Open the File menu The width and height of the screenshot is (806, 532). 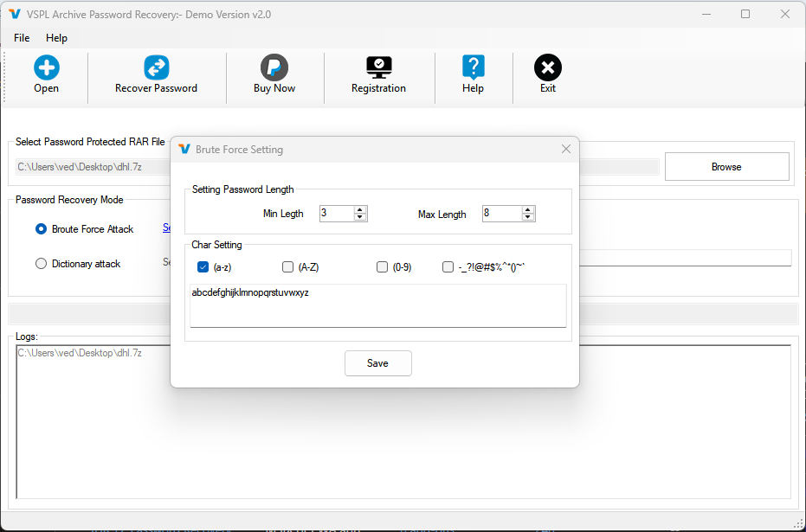tap(21, 38)
